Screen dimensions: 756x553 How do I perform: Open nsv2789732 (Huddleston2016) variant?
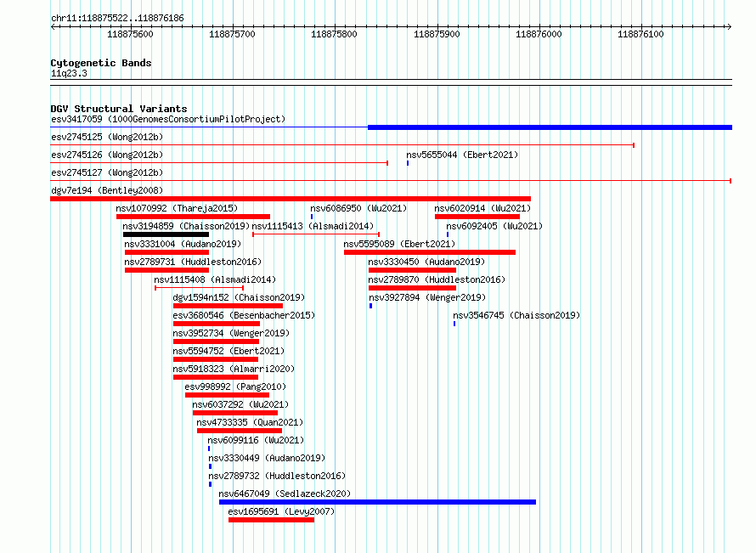277,476
